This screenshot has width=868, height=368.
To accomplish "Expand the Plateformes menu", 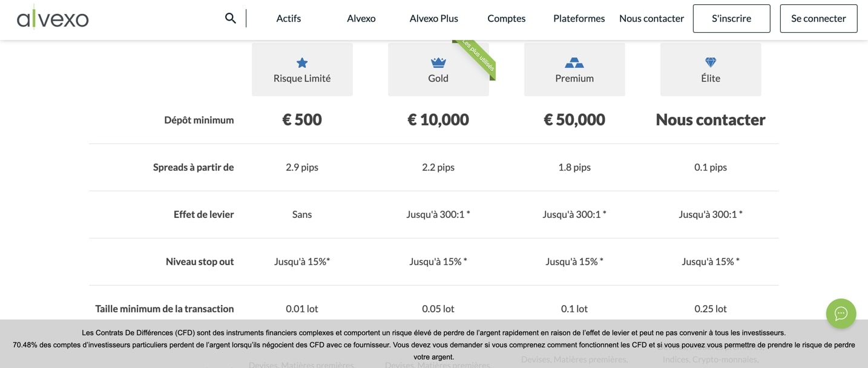I will pos(578,18).
